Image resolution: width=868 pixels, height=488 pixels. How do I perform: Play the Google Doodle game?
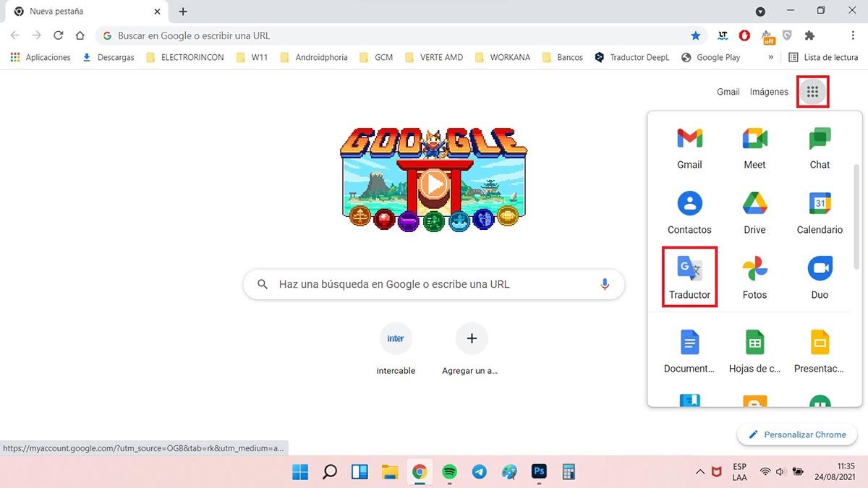coord(433,184)
